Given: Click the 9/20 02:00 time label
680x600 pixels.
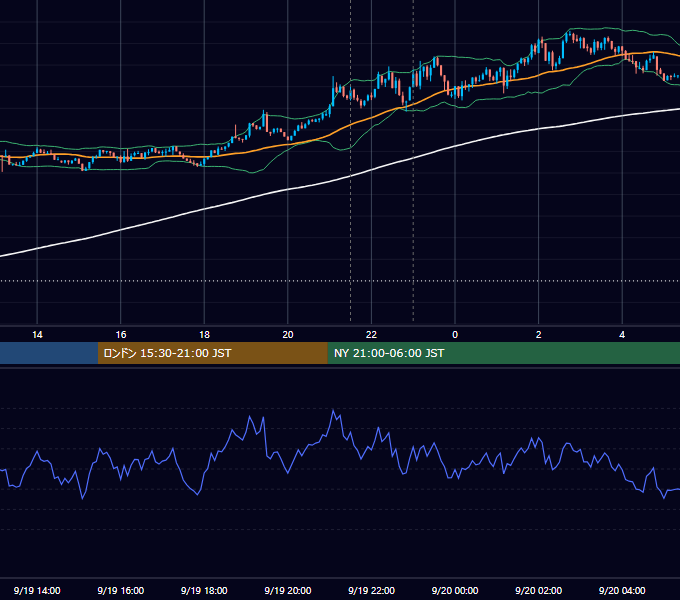Looking at the screenshot, I should 538,590.
